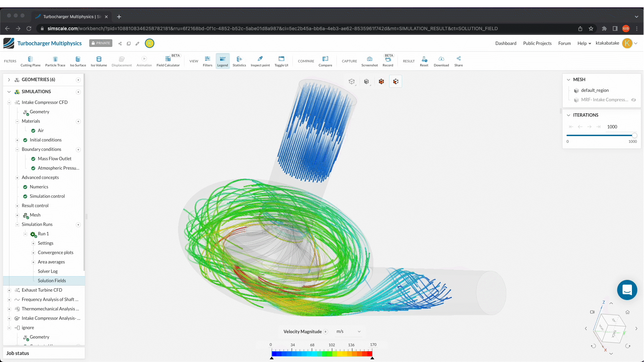644x362 pixels.
Task: Open the m/s velocity unit dropdown
Action: tap(348, 331)
